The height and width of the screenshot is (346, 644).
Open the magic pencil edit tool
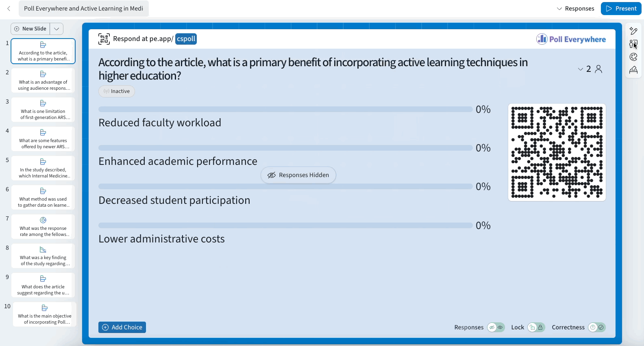coord(633,31)
